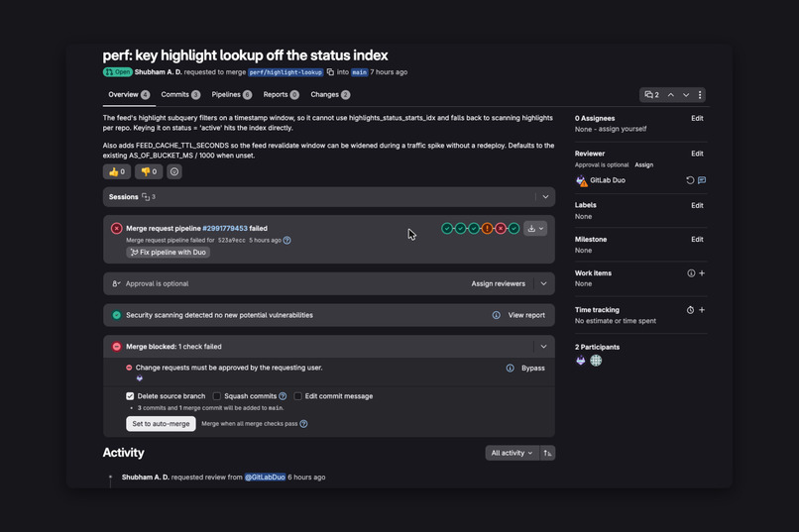Click Assign reviewers button
The height and width of the screenshot is (532, 799).
pos(498,283)
